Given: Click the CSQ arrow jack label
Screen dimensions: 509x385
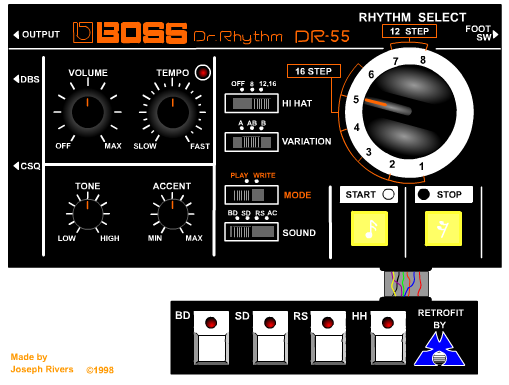Looking at the screenshot, I should click(27, 166).
